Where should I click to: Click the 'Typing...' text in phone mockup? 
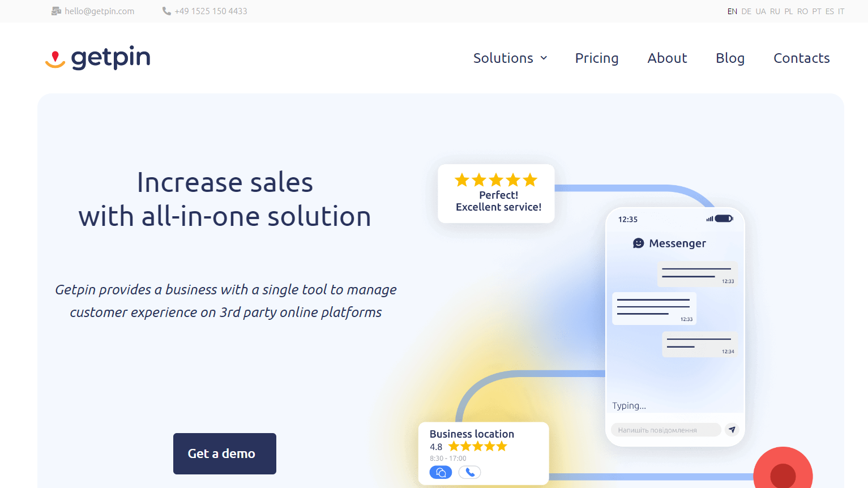coord(629,405)
